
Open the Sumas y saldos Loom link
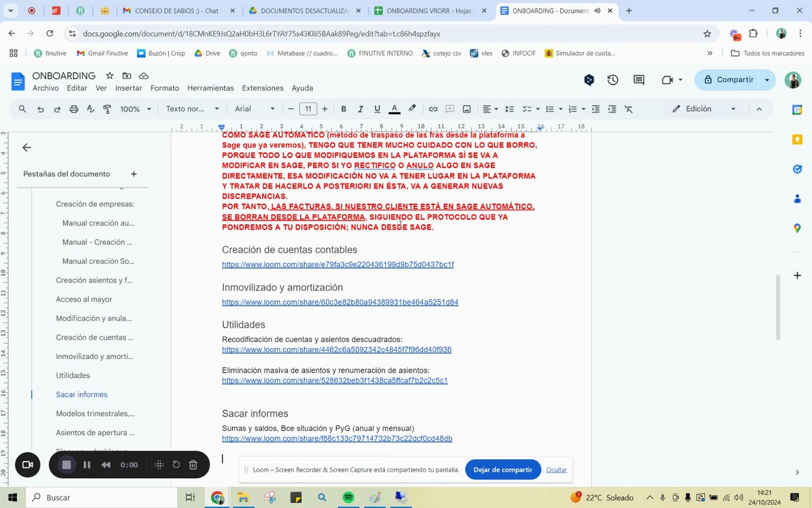337,439
